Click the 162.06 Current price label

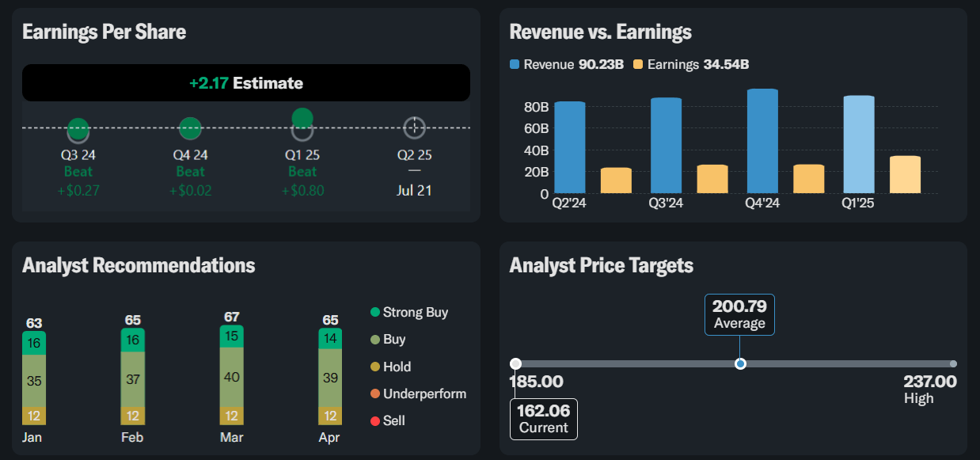click(543, 419)
